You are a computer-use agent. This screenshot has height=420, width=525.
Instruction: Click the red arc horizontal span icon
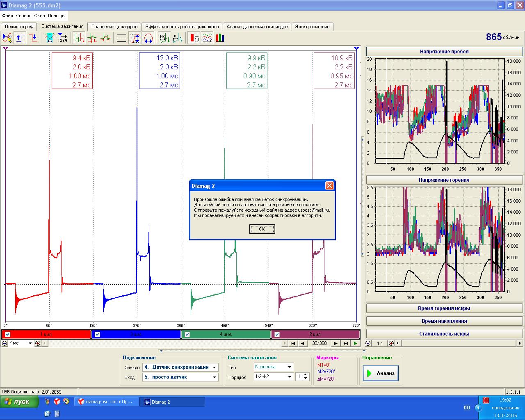point(148,38)
